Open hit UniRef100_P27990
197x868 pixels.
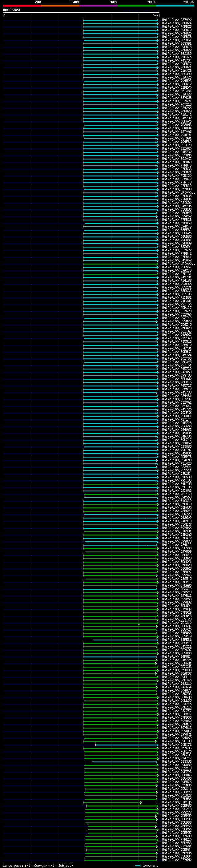tap(176, 20)
